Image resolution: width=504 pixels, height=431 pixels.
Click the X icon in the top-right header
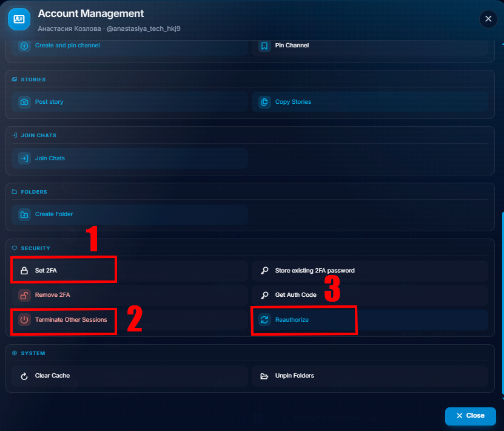click(488, 19)
